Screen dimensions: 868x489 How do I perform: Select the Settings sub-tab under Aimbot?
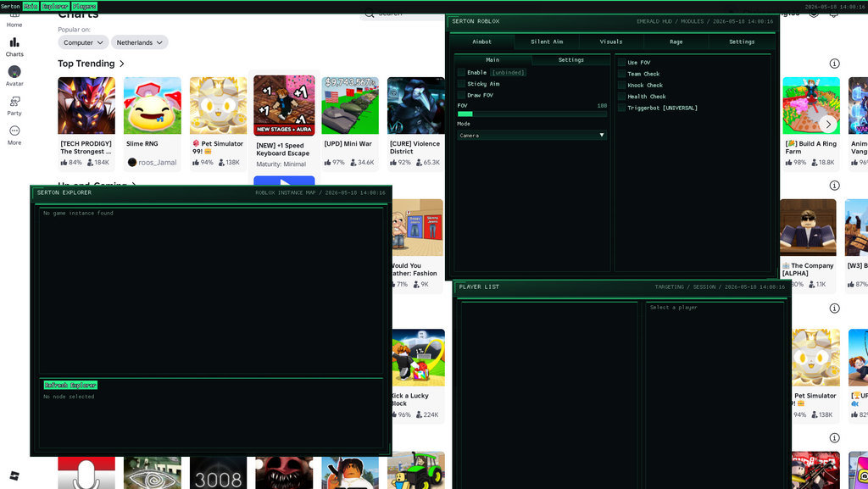pos(570,59)
